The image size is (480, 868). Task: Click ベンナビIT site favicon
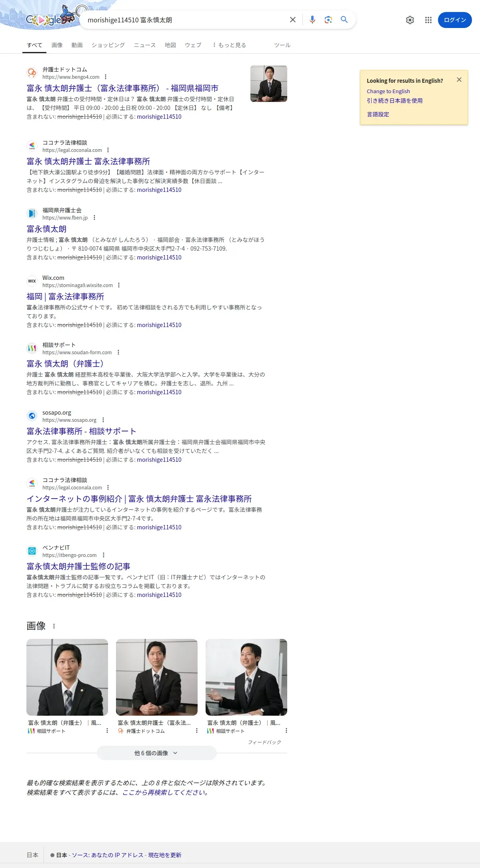pos(32,551)
